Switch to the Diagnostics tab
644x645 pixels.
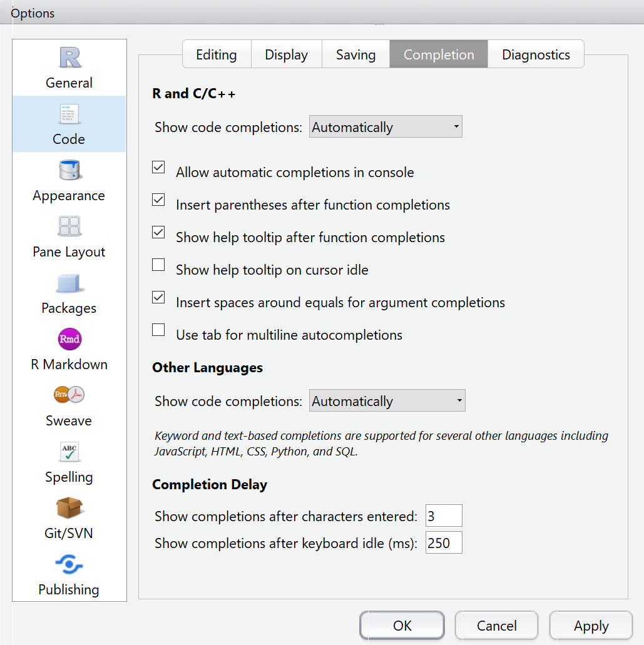[536, 55]
